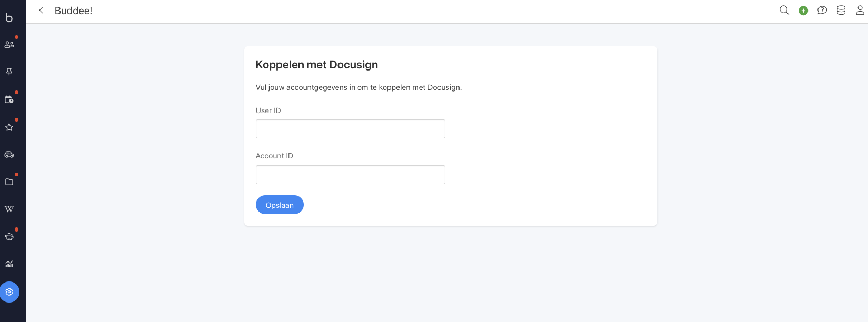Click the green plus add icon
Viewport: 868px width, 322px height.
[x=803, y=11]
